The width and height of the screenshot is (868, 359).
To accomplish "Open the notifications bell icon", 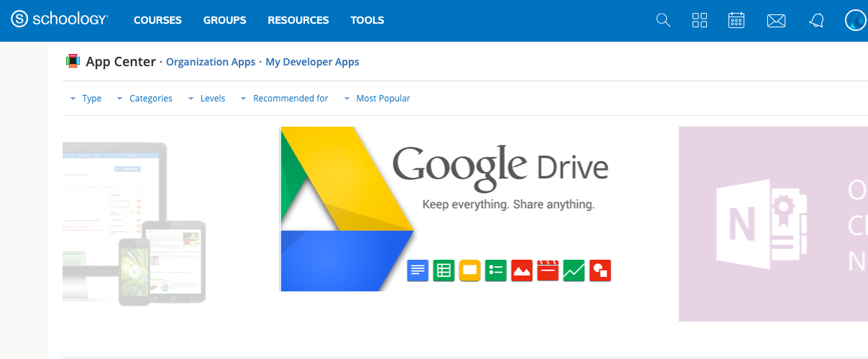I will tap(816, 21).
